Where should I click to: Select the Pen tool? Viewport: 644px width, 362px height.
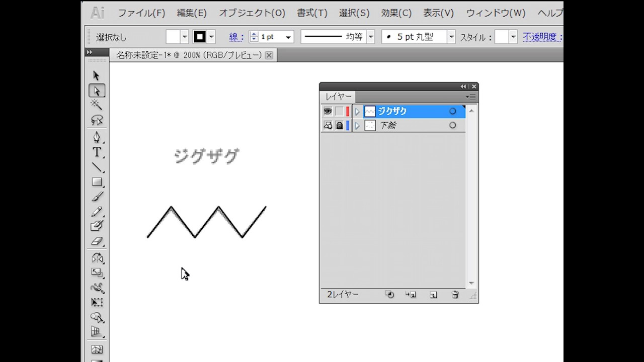coord(97,137)
